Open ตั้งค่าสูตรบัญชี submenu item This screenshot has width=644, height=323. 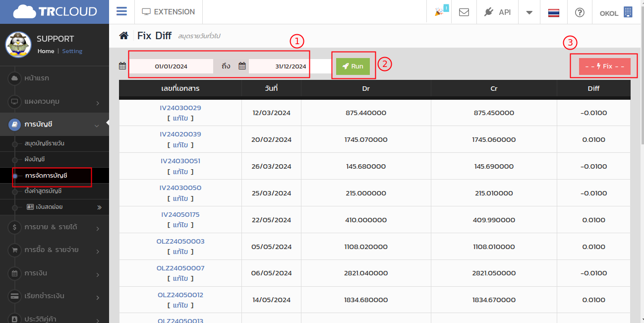click(x=43, y=191)
